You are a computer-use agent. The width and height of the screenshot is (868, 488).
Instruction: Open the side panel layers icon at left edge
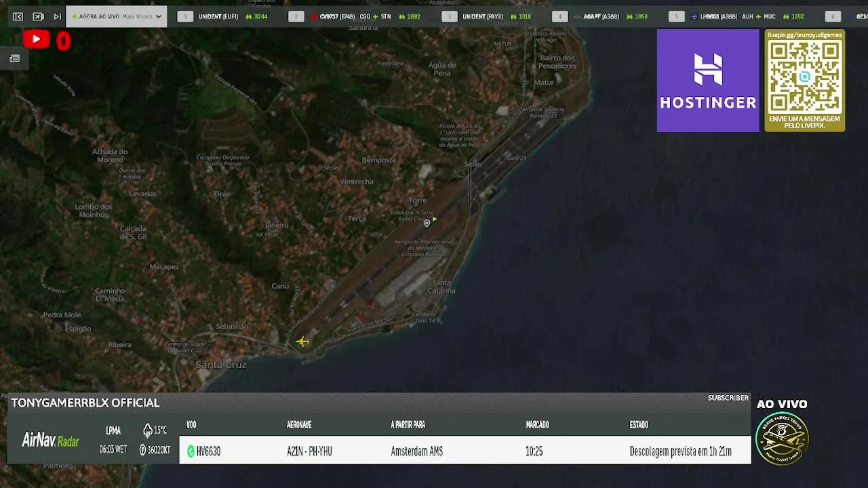pyautogui.click(x=14, y=58)
